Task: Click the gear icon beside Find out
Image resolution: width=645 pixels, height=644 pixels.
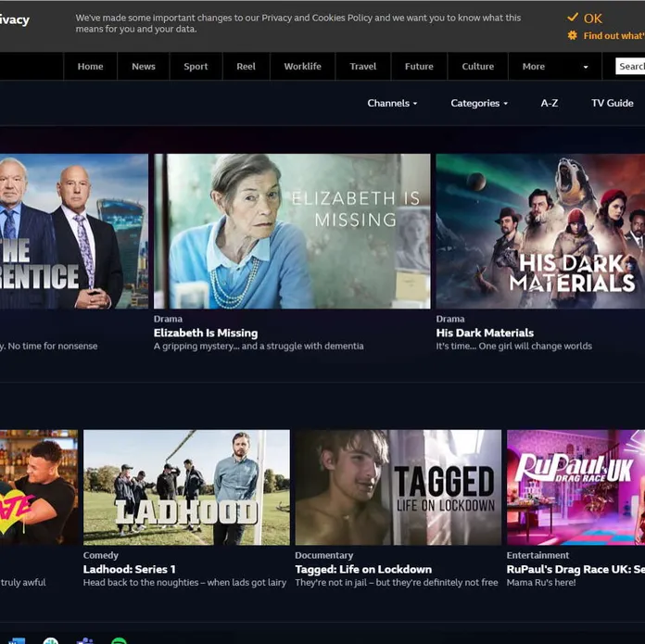Action: click(573, 35)
